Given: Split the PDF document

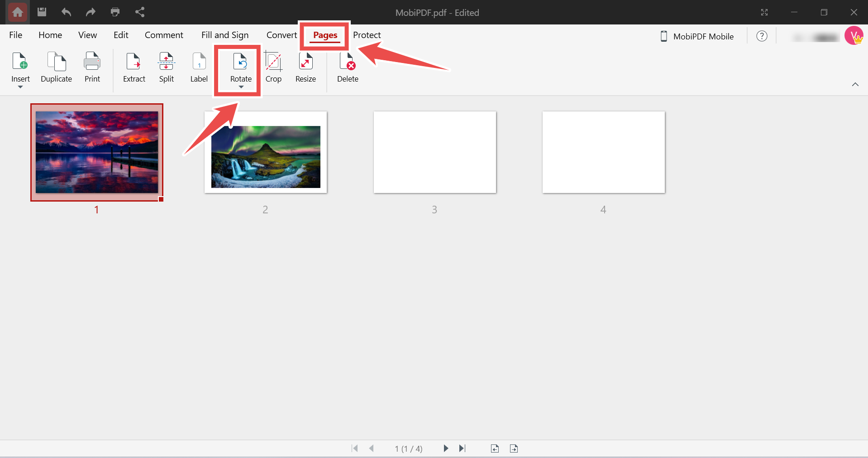Looking at the screenshot, I should pyautogui.click(x=166, y=67).
